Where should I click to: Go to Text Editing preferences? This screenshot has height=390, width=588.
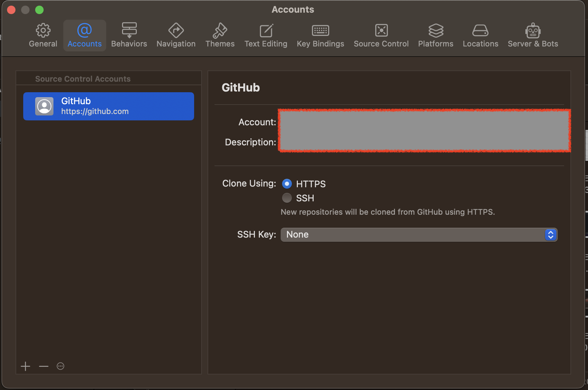266,35
